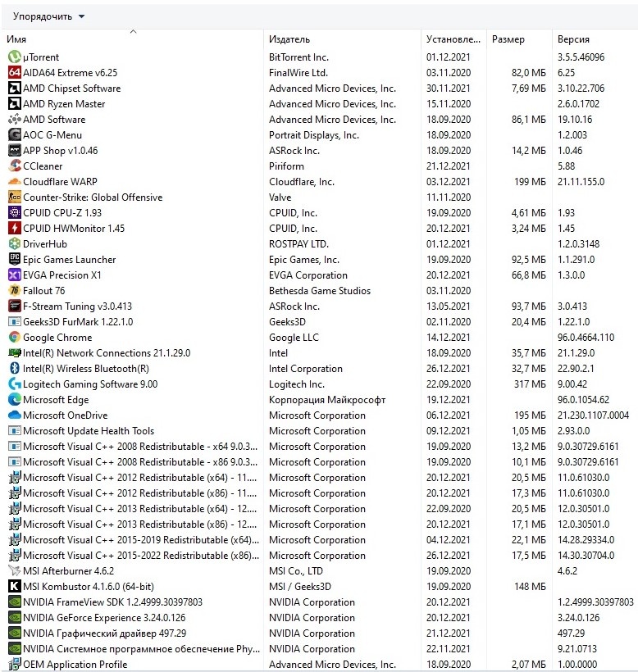Select NVIDIA FrameView SDK entry
The height and width of the screenshot is (672, 638).
(320, 602)
